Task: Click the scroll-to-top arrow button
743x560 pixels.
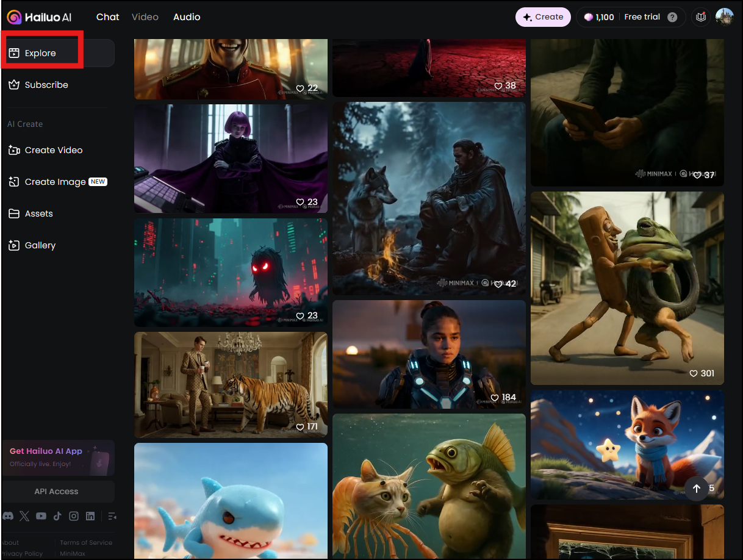Action: click(697, 489)
